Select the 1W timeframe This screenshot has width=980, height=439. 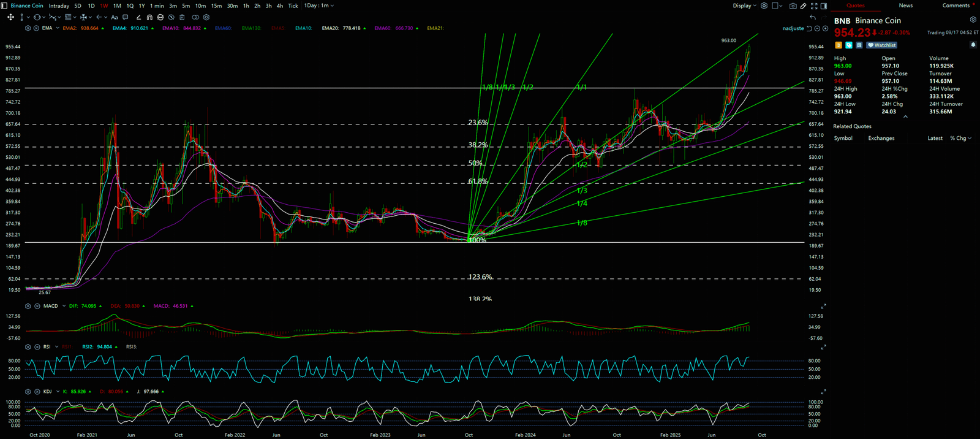pyautogui.click(x=104, y=6)
